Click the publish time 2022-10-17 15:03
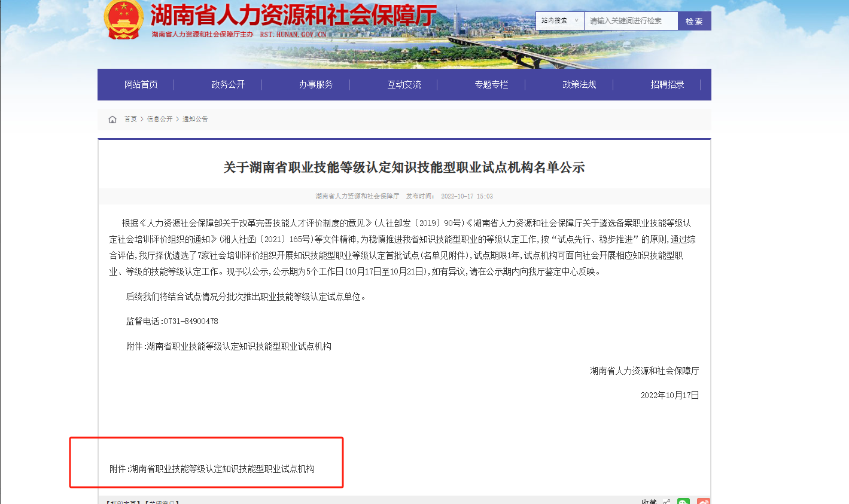The height and width of the screenshot is (504, 849). (467, 196)
